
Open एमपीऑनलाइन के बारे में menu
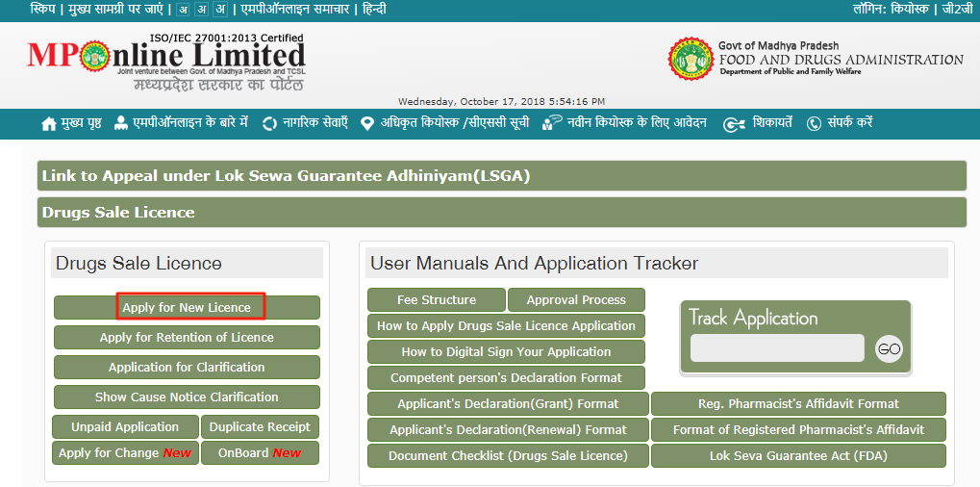coord(190,122)
